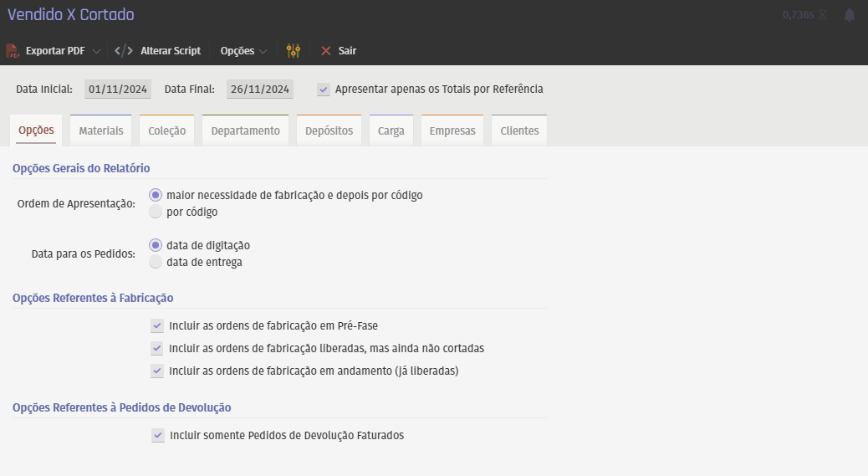Open the notifications bell icon
The width and height of the screenshot is (868, 476).
849,15
